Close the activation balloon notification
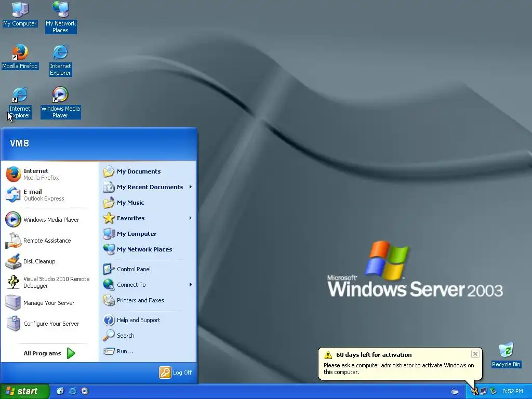 tap(475, 354)
